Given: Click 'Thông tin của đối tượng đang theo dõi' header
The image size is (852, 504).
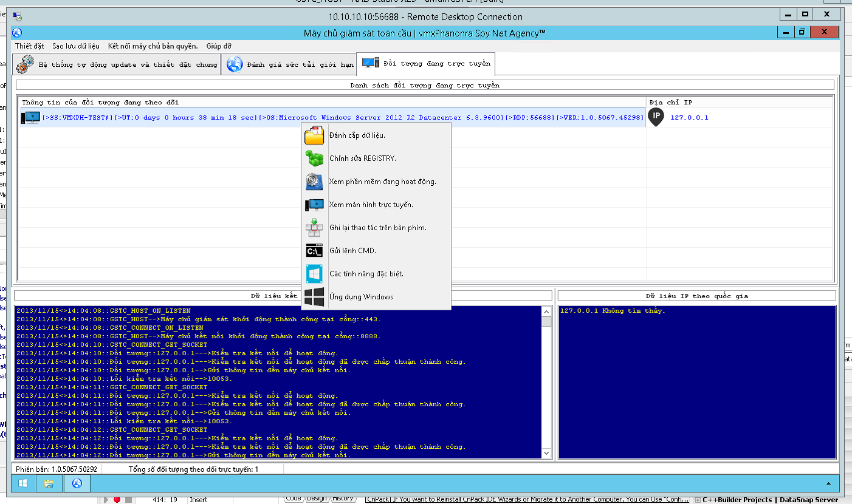Looking at the screenshot, I should (332, 102).
